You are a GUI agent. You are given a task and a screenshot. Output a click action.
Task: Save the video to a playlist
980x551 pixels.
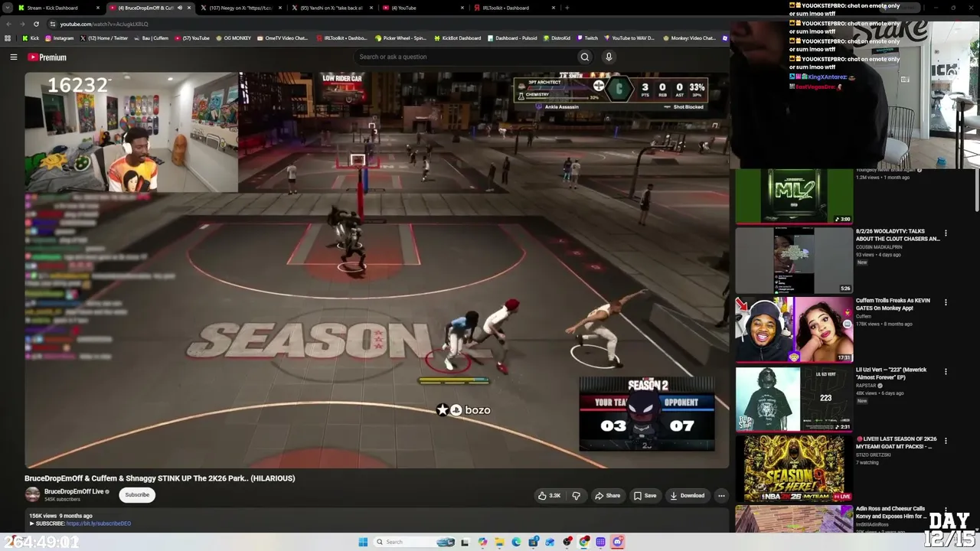645,495
